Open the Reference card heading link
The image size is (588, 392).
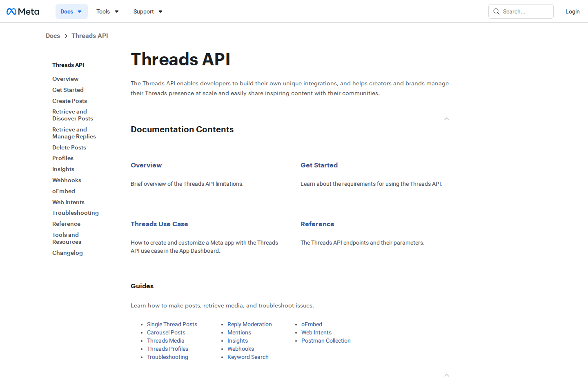317,224
